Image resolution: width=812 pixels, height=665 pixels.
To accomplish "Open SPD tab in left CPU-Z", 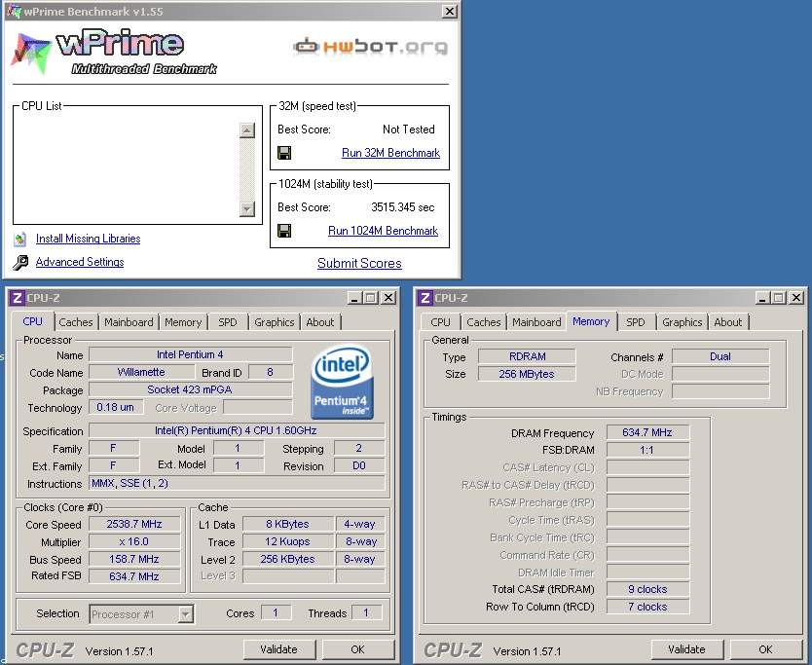I will coord(227,322).
